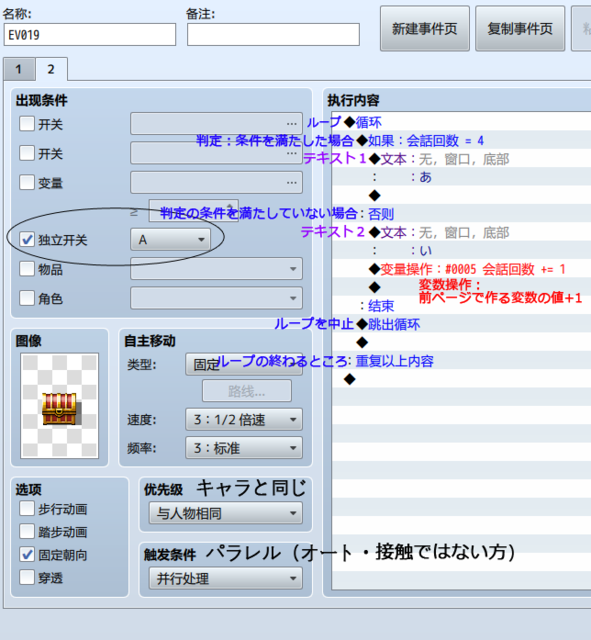This screenshot has width=591, height=640.
Task: Uncheck the 固定朝向 option
Action: [x=27, y=555]
